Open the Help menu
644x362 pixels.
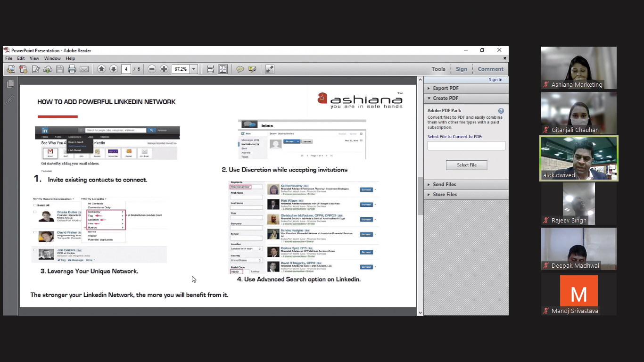click(x=70, y=58)
